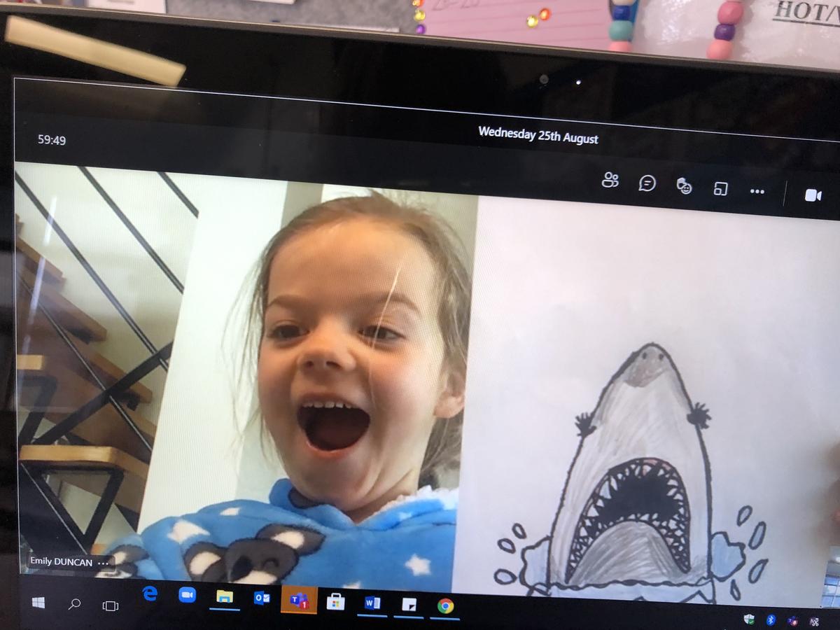Viewport: 840px width, 630px height.
Task: Open the Snip tool tray icon
Action: 814,621
